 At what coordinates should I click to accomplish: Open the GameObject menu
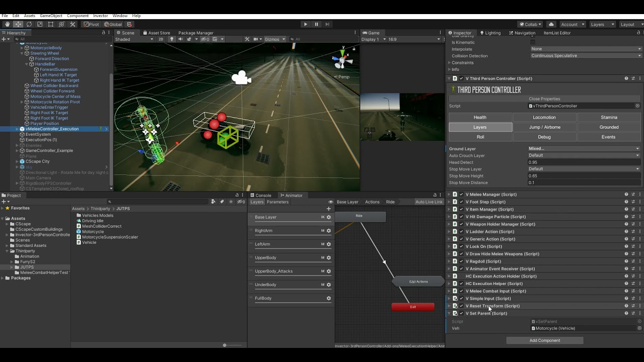[x=51, y=16]
